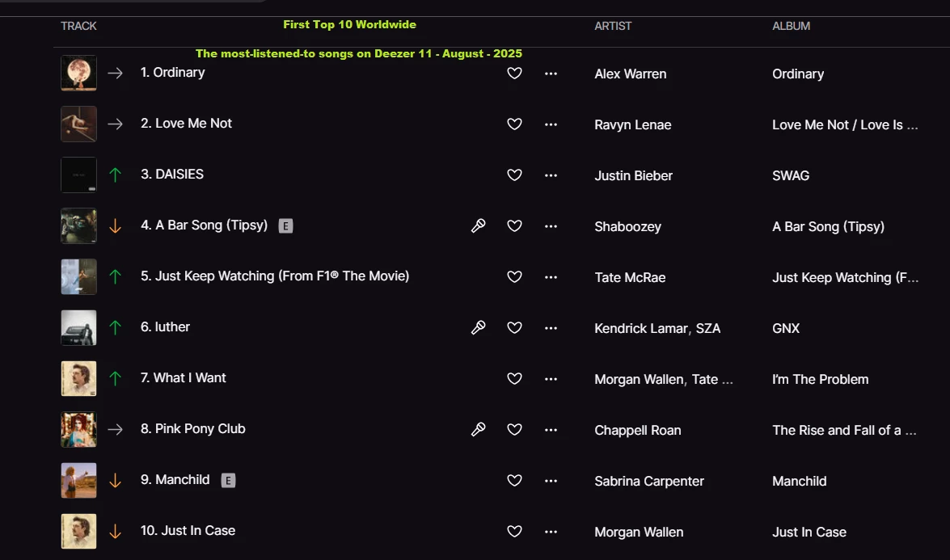Show lyrics for A Bar Song (Tipsy)
The image size is (950, 560).
point(479,226)
